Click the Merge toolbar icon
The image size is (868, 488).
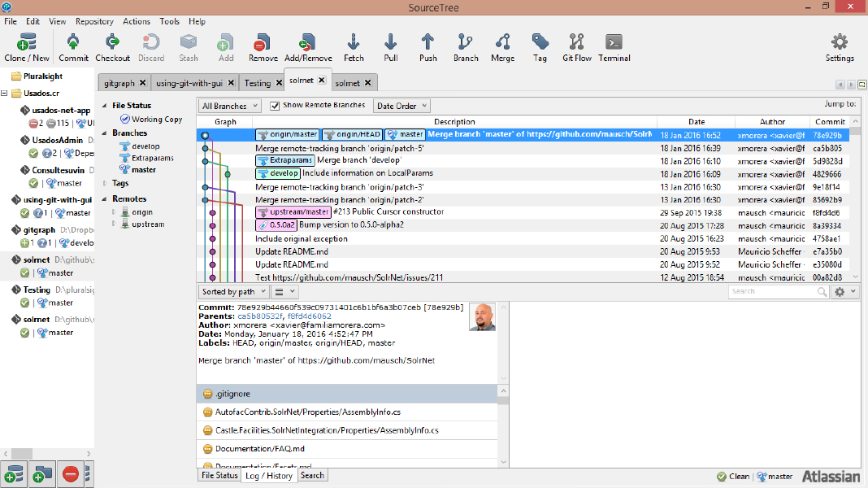(x=502, y=47)
